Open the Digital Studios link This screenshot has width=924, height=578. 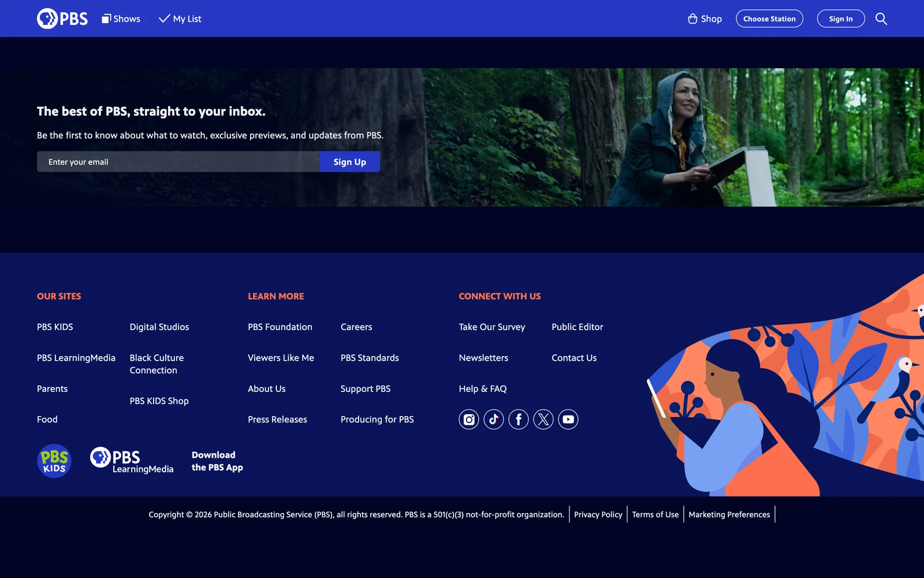pyautogui.click(x=159, y=327)
